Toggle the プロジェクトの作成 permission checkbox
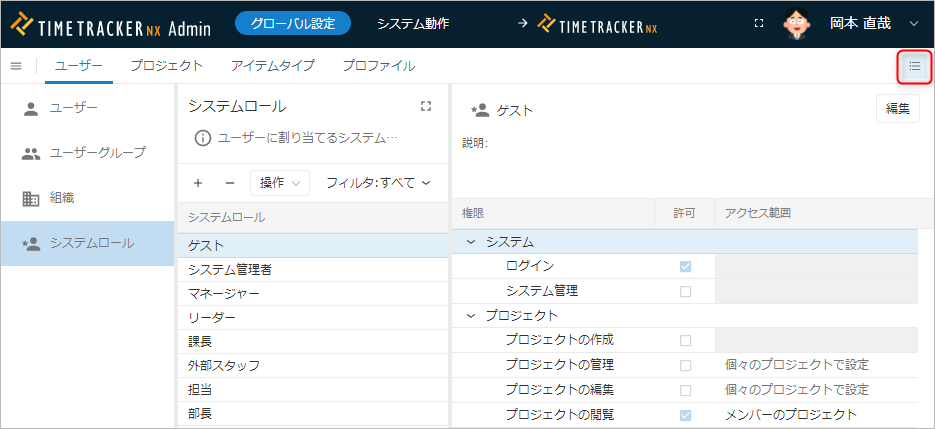The image size is (935, 429). pyautogui.click(x=685, y=340)
